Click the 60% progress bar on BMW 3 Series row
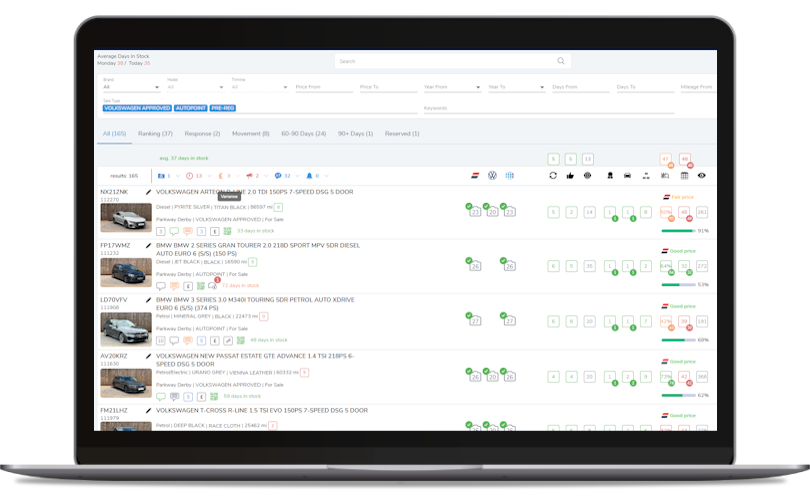Viewport: 810px width, 499px height. [x=678, y=340]
